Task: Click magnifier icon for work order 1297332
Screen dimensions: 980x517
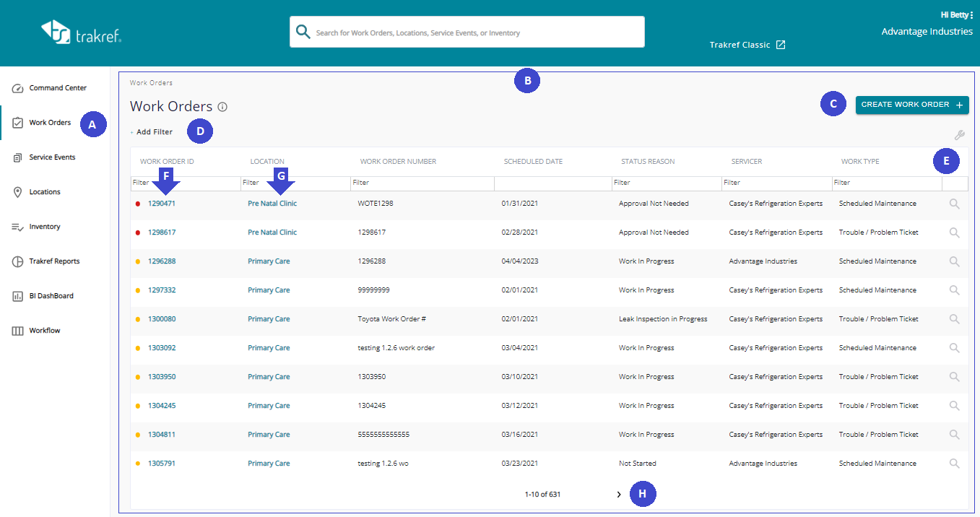Action: pos(955,290)
